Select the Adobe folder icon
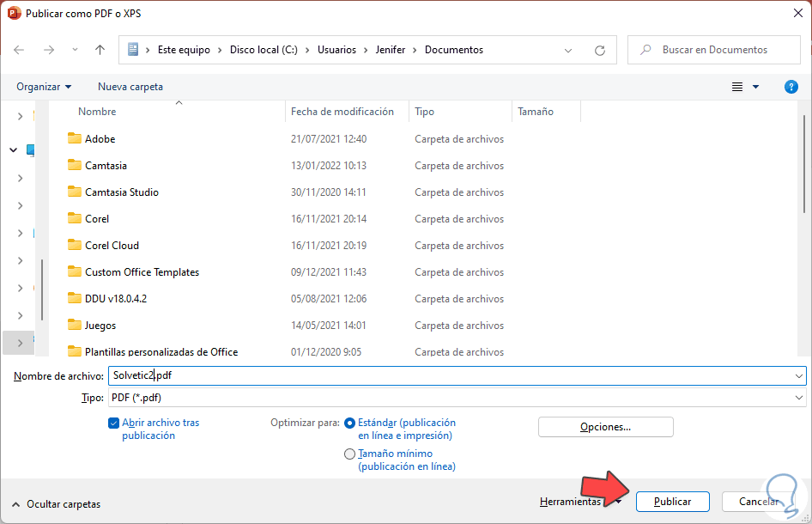This screenshot has height=524, width=812. pyautogui.click(x=74, y=139)
